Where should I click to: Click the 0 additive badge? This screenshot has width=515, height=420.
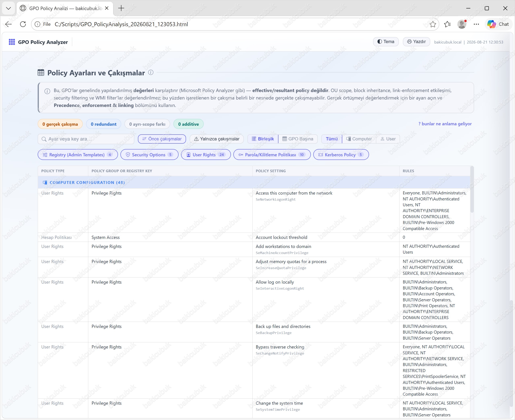[189, 124]
